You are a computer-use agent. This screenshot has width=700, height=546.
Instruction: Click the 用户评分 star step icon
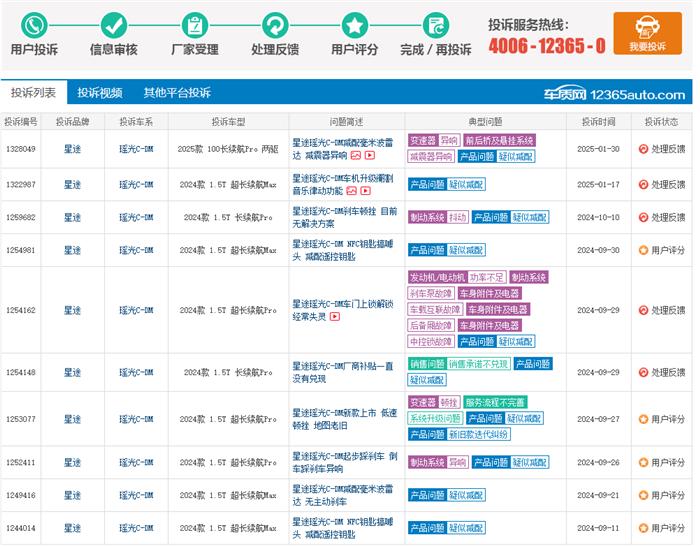click(355, 25)
